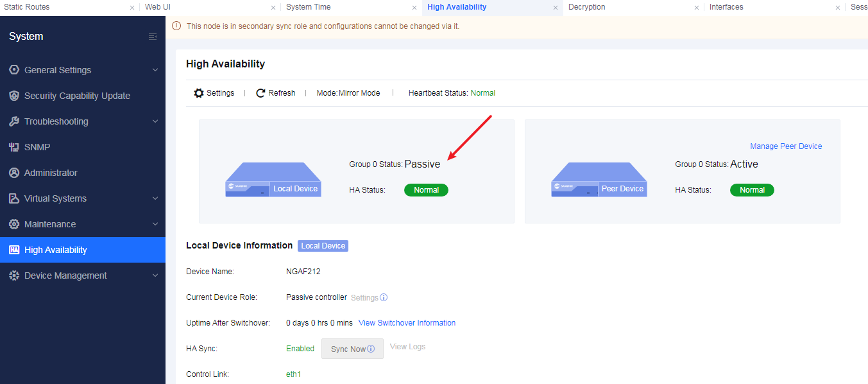The width and height of the screenshot is (868, 384).
Task: Click the Settings gear icon in toolbar
Action: pos(199,93)
